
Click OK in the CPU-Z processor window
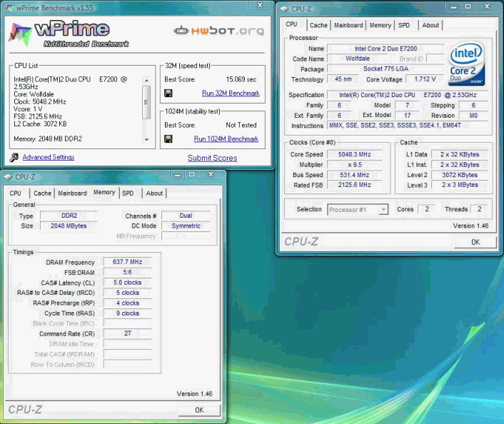[475, 242]
